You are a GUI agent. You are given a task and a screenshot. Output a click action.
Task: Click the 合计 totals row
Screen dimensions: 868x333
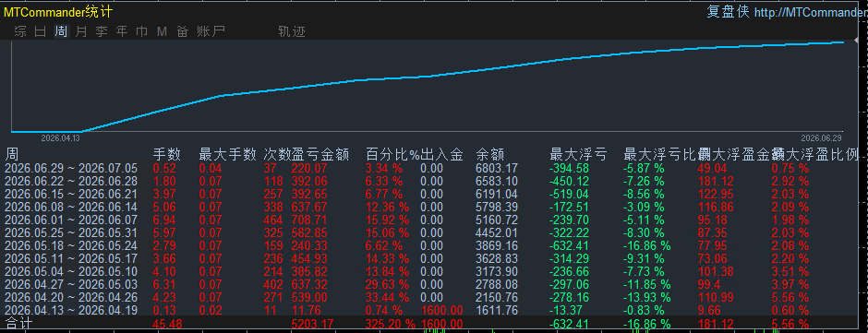(x=434, y=323)
